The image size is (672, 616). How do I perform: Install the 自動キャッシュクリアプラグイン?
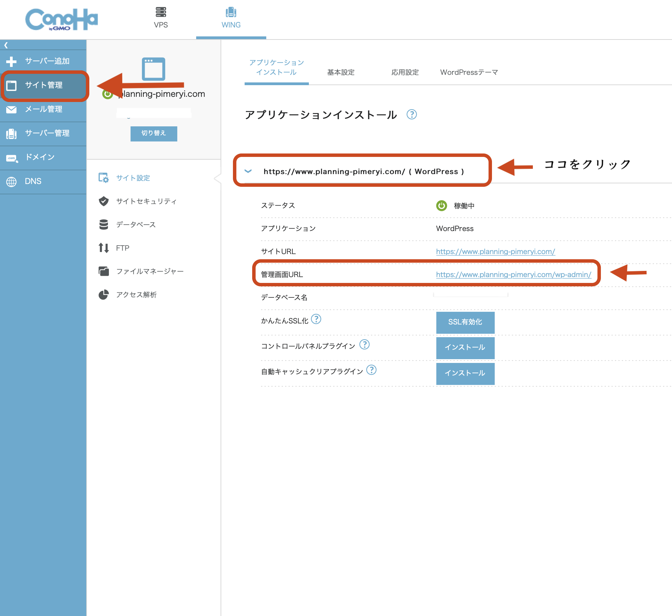click(x=465, y=373)
